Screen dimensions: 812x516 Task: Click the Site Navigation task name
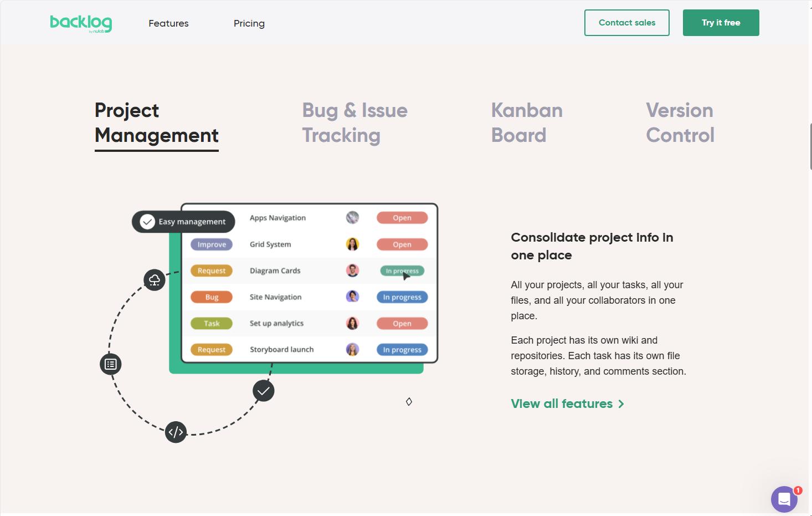coord(276,297)
